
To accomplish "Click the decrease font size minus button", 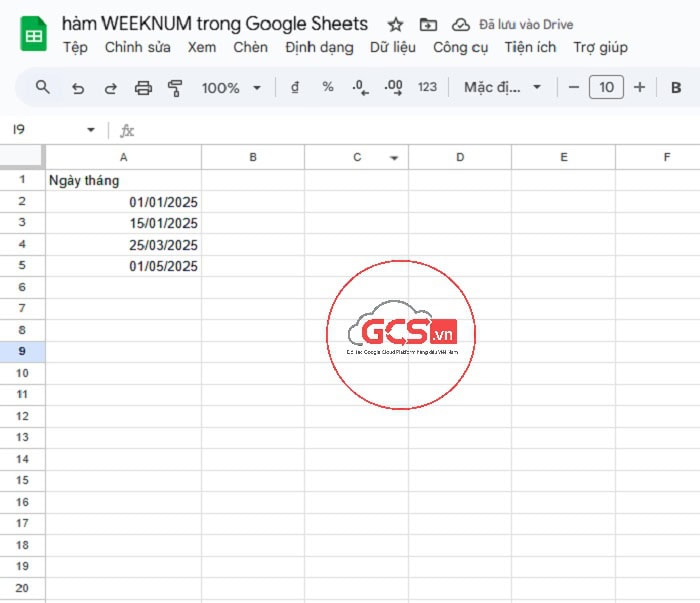I will click(574, 88).
